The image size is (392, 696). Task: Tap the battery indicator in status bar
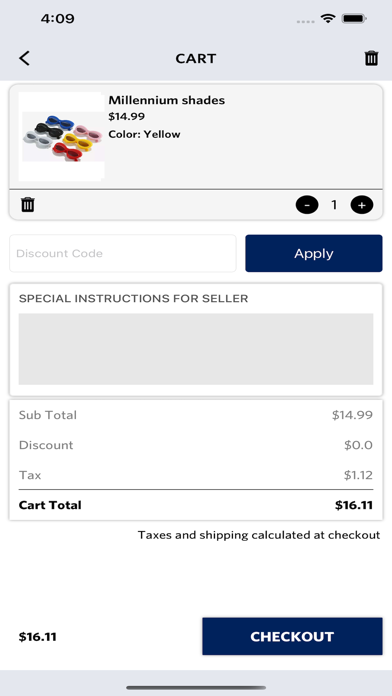tap(354, 19)
